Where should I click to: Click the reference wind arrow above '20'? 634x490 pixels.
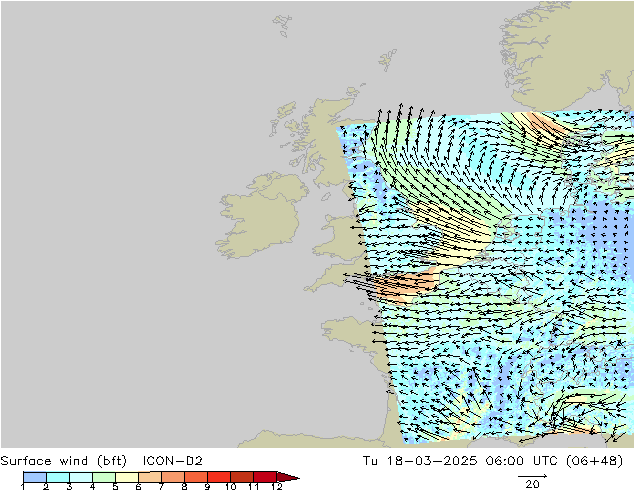click(x=533, y=476)
